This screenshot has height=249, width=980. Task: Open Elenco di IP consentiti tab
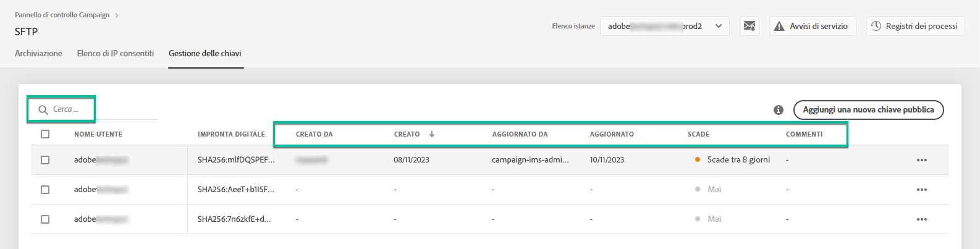(x=116, y=54)
